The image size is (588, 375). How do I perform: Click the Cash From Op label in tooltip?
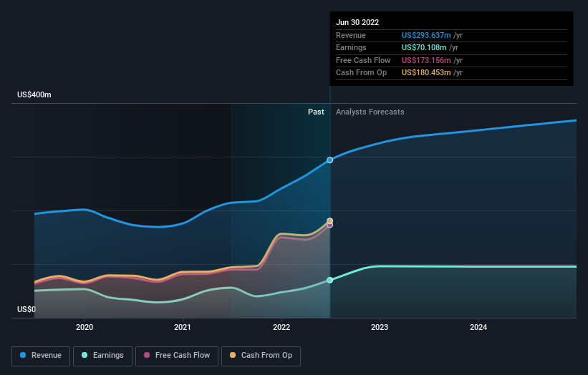pos(361,73)
